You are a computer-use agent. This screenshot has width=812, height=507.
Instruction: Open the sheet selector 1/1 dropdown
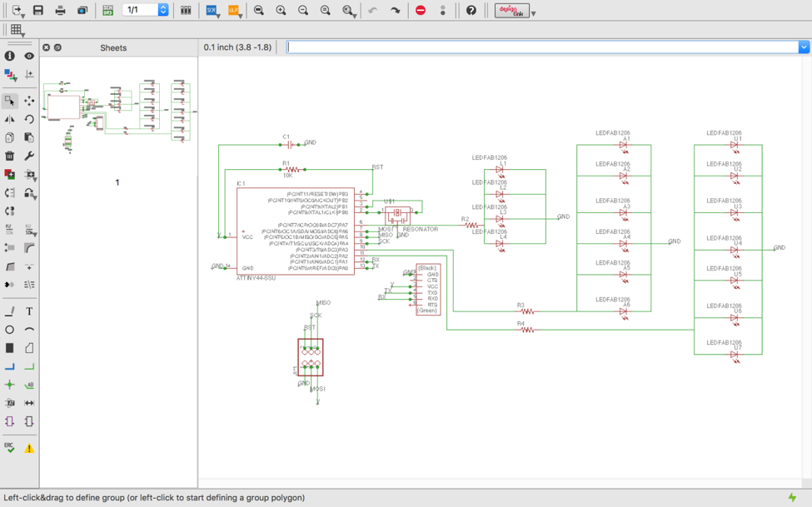tap(163, 11)
